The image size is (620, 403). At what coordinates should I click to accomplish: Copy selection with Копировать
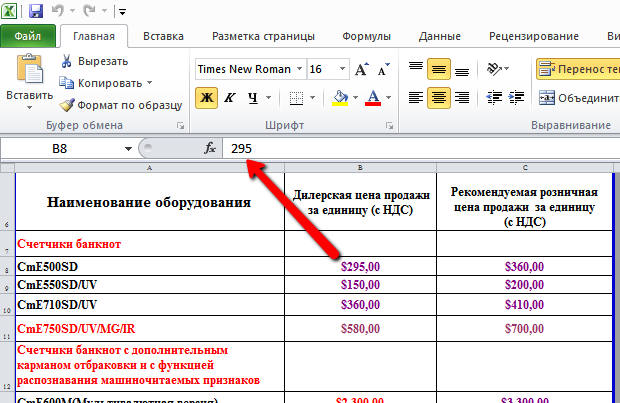click(101, 83)
